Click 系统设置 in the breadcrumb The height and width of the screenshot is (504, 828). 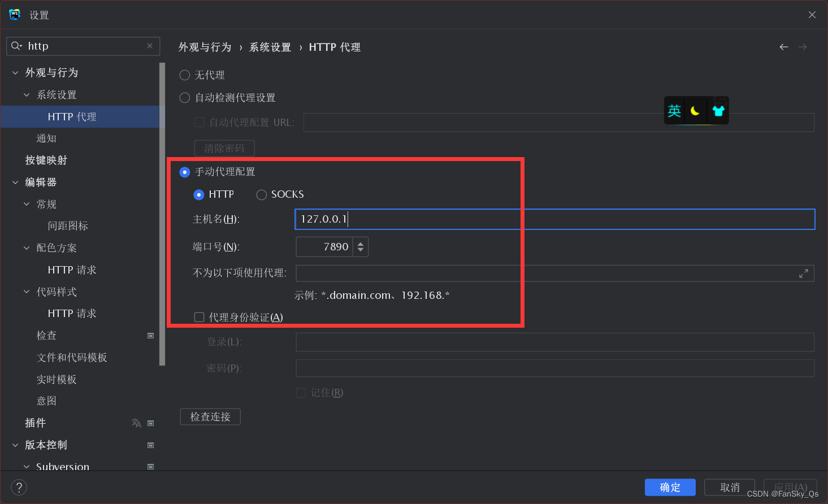click(270, 47)
